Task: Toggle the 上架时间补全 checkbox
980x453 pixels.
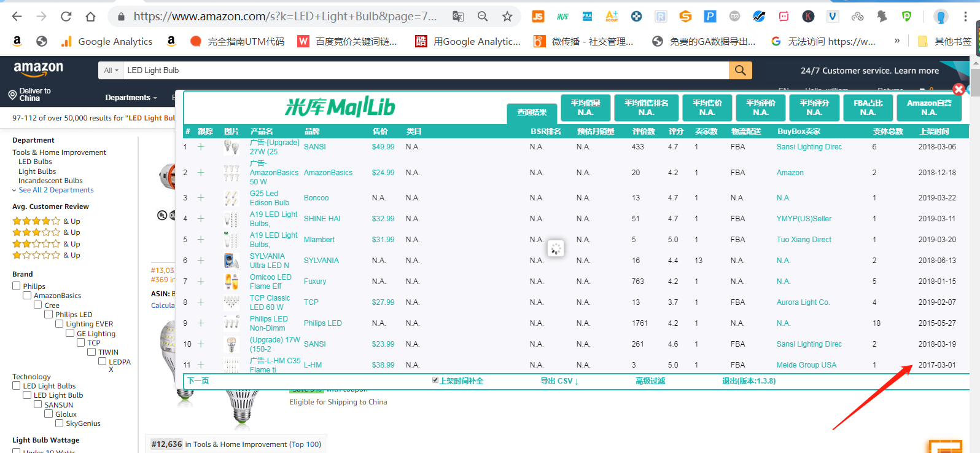Action: tap(435, 380)
